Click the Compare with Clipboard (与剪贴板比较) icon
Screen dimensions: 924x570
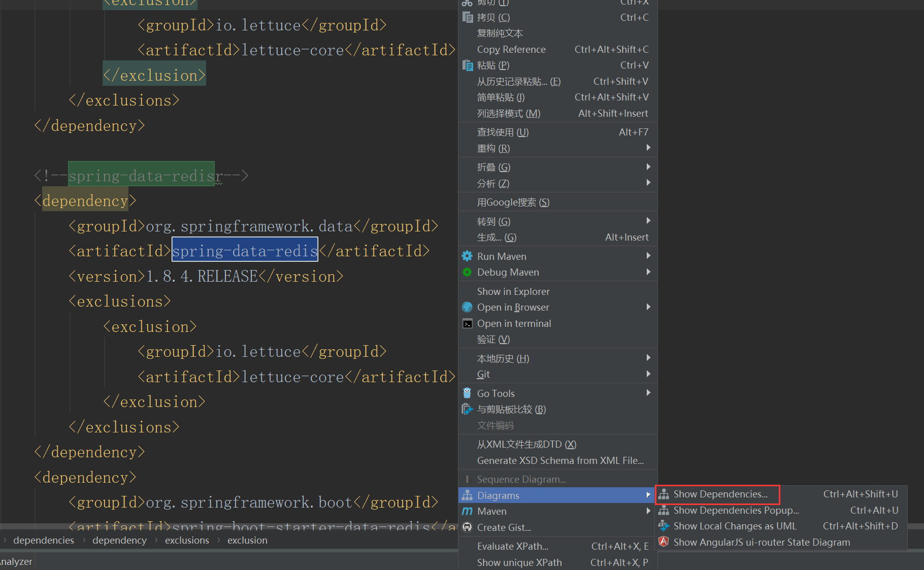click(x=467, y=409)
